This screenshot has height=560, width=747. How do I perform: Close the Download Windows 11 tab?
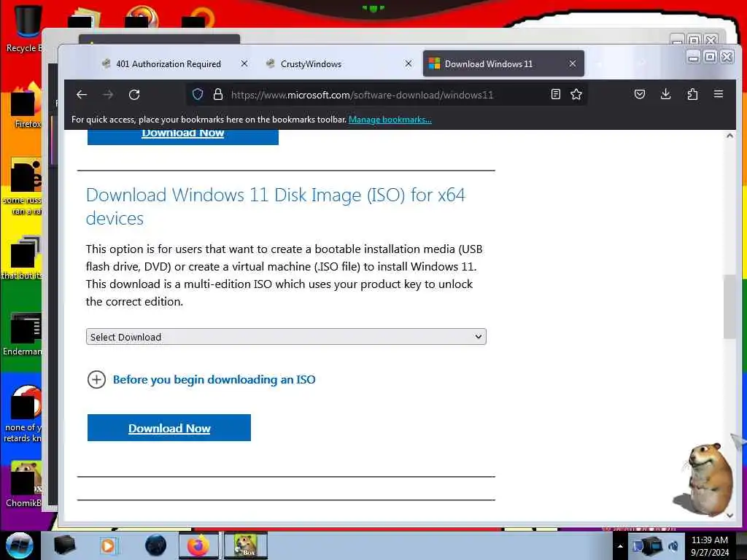tap(573, 63)
